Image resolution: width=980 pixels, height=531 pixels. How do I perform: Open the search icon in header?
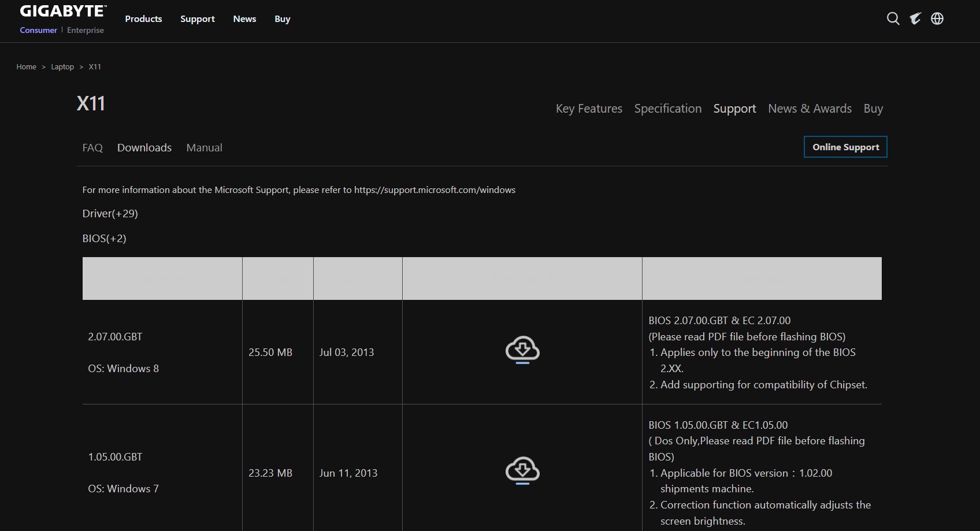tap(893, 18)
